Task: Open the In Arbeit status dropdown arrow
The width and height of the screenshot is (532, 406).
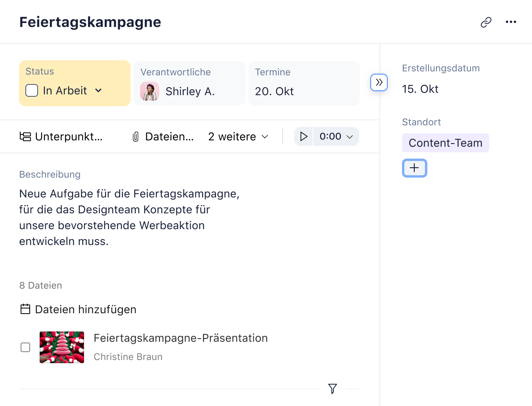Action: click(x=98, y=91)
